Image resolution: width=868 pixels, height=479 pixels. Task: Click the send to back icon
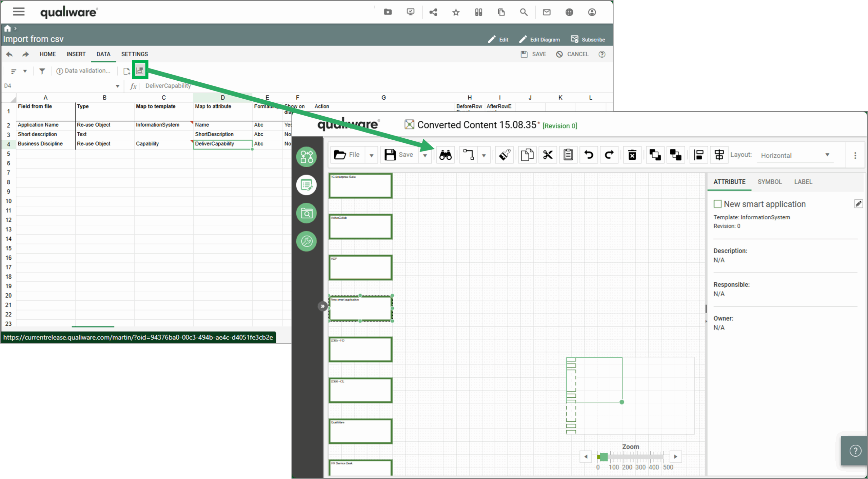tap(676, 155)
